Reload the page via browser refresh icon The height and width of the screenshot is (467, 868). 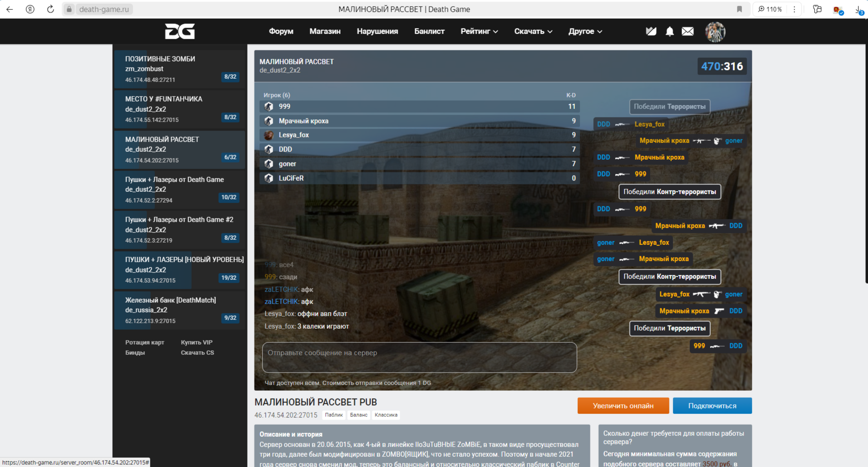tap(50, 9)
